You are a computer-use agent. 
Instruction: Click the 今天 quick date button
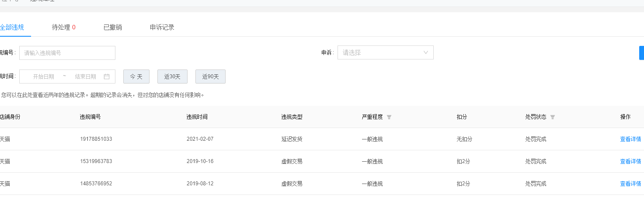[x=136, y=76]
